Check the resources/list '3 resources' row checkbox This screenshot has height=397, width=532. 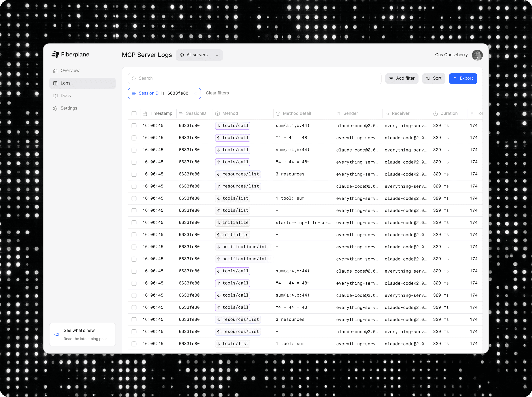click(x=134, y=174)
